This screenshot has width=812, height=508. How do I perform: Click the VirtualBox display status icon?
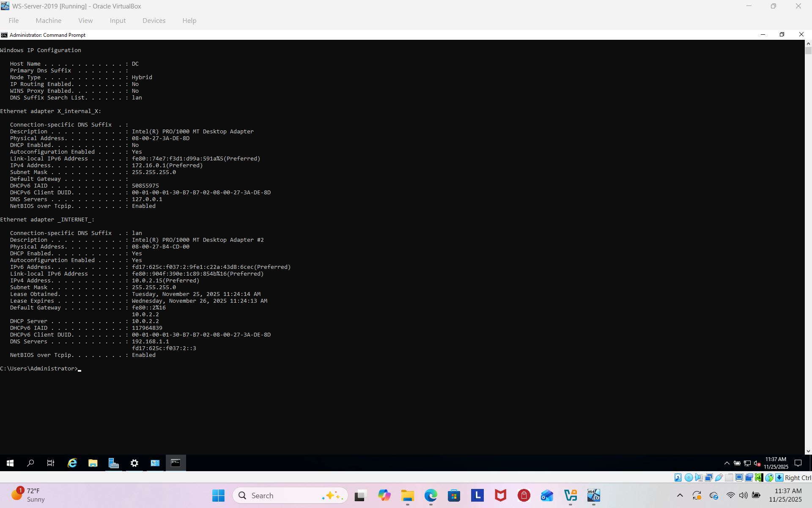[x=739, y=478]
